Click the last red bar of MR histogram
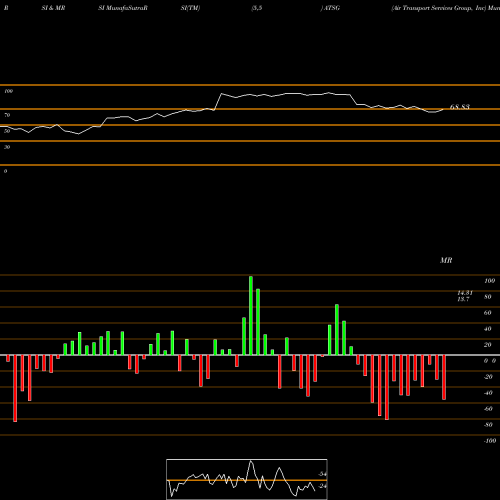This screenshot has width=500, height=500. coord(444,377)
